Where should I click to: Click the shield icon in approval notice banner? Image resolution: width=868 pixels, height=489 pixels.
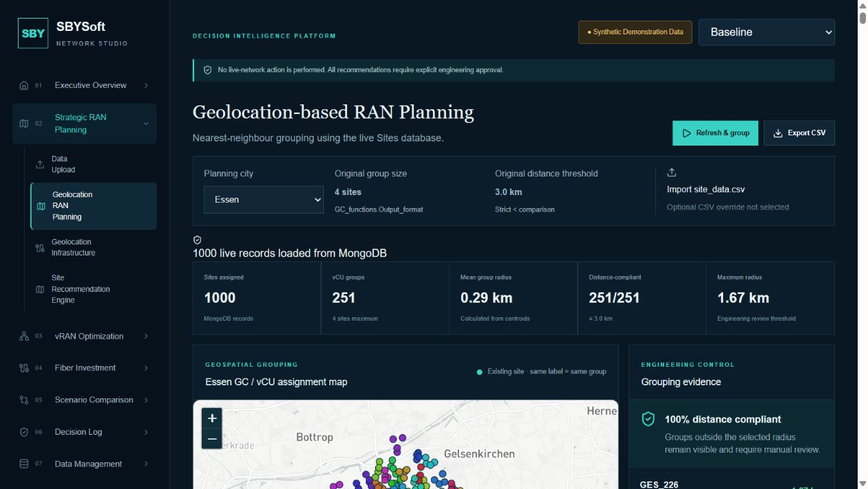click(x=208, y=70)
